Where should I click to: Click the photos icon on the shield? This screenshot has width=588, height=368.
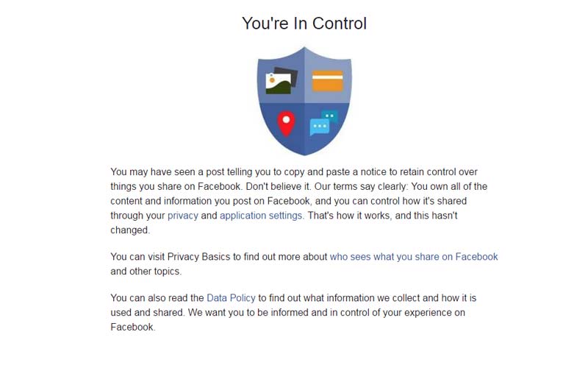point(281,80)
